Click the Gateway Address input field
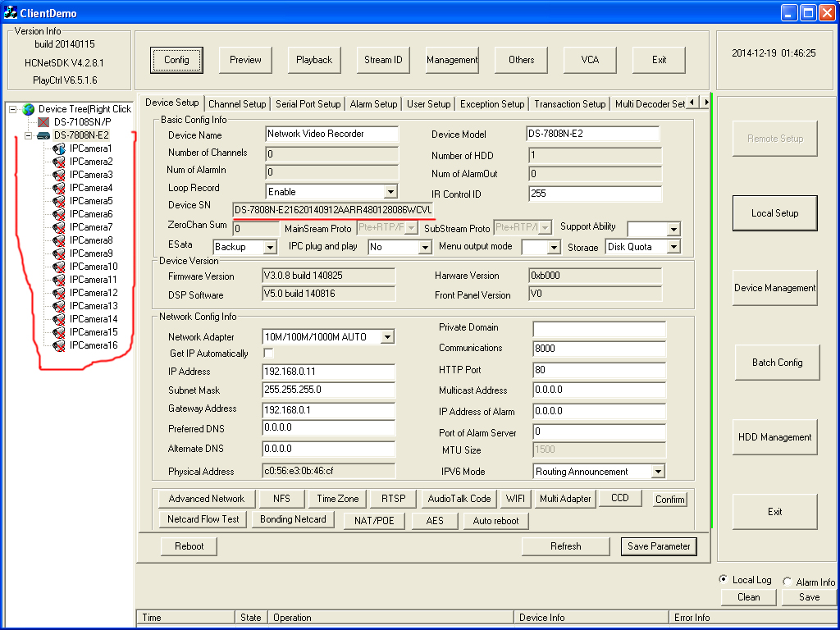This screenshot has width=840, height=630. point(328,410)
